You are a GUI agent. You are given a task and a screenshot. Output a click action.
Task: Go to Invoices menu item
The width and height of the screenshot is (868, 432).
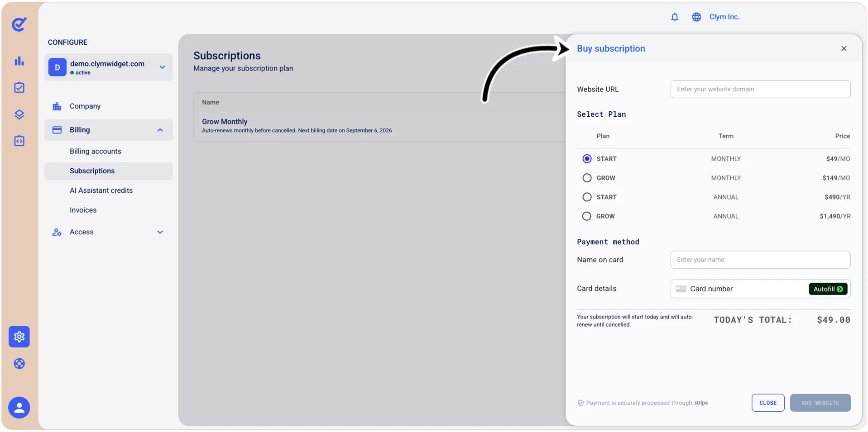83,210
